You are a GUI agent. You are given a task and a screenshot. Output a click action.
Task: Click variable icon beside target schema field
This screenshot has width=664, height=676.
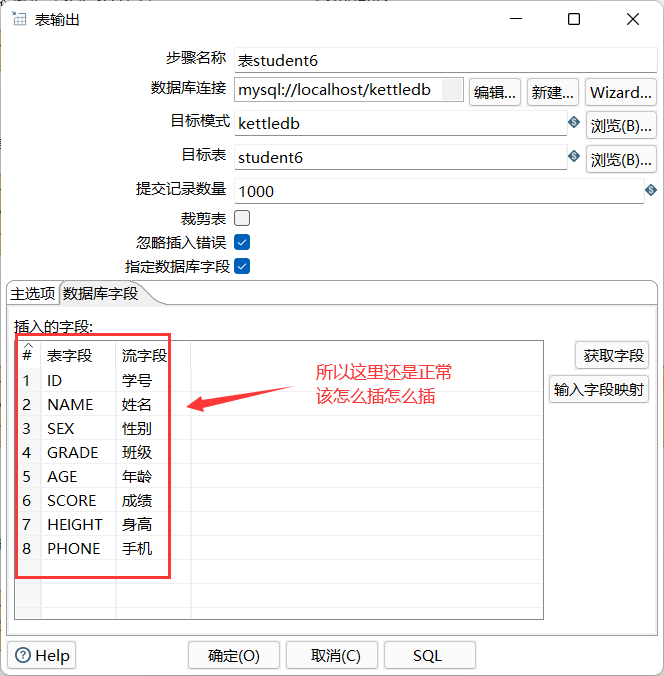tap(574, 122)
